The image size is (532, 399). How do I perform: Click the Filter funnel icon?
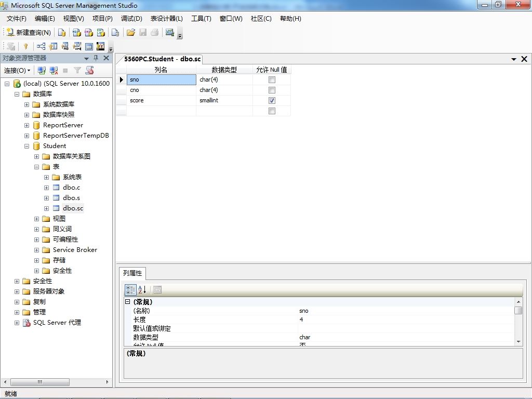(x=77, y=70)
